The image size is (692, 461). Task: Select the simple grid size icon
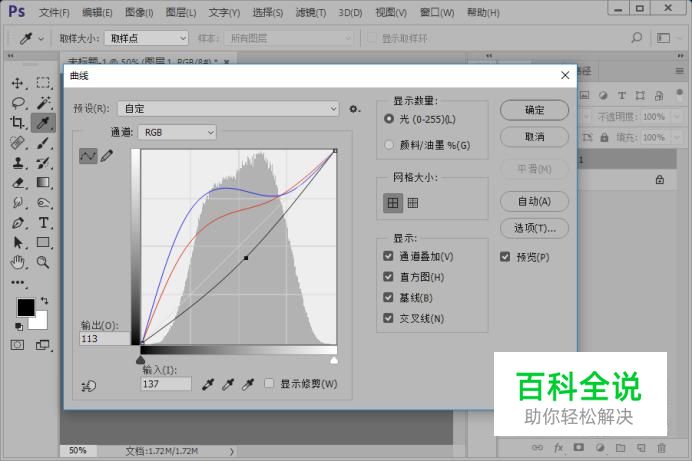pyautogui.click(x=393, y=203)
